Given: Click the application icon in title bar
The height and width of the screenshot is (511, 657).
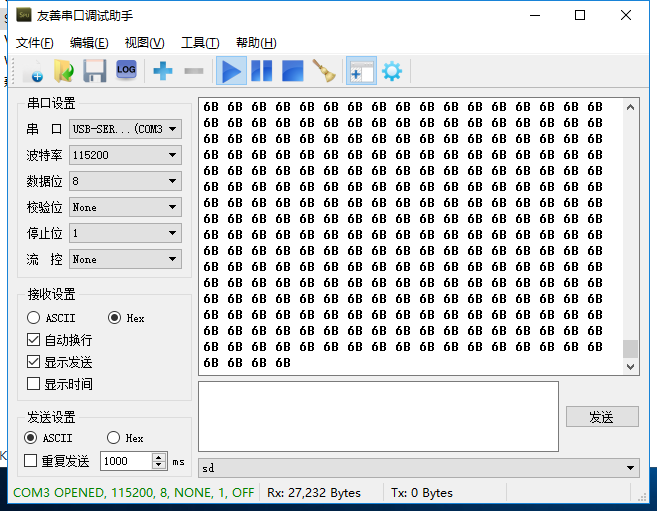Looking at the screenshot, I should pyautogui.click(x=23, y=15).
